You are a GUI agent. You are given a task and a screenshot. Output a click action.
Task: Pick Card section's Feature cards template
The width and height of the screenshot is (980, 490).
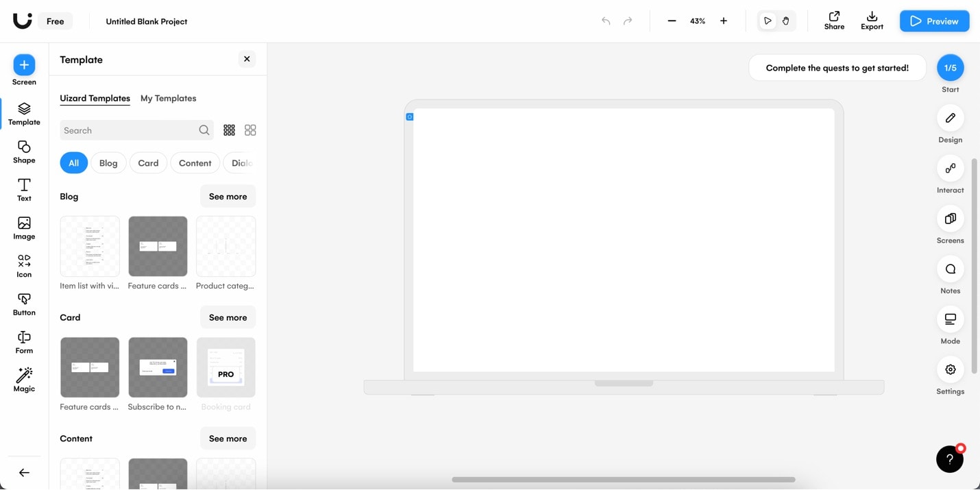pos(90,367)
